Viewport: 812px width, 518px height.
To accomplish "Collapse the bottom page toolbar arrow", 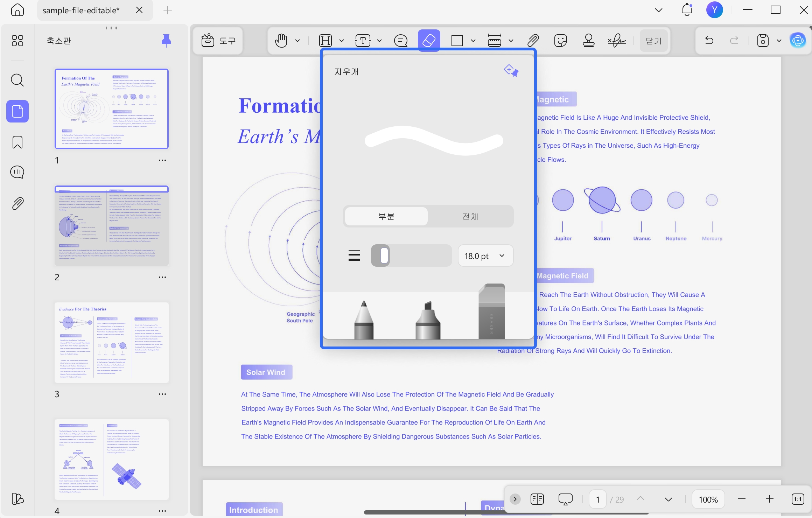I will pyautogui.click(x=515, y=499).
